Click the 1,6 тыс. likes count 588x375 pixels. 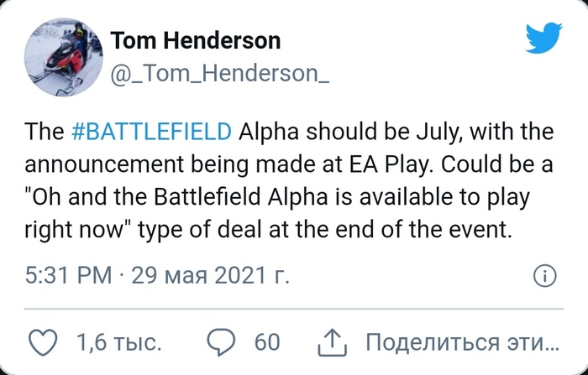(118, 342)
